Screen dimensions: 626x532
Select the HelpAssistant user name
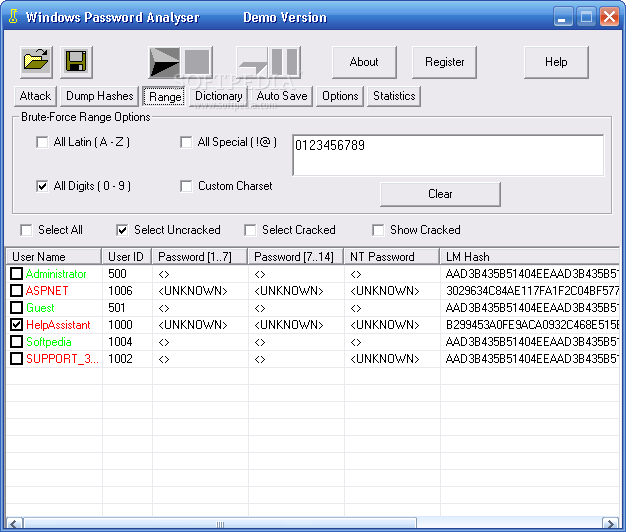[58, 325]
